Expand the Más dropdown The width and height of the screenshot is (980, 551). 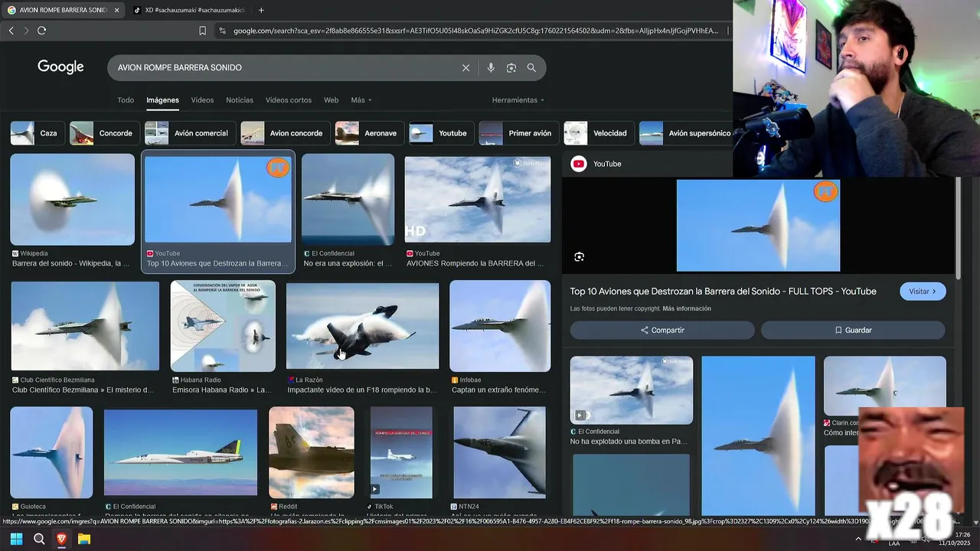361,100
